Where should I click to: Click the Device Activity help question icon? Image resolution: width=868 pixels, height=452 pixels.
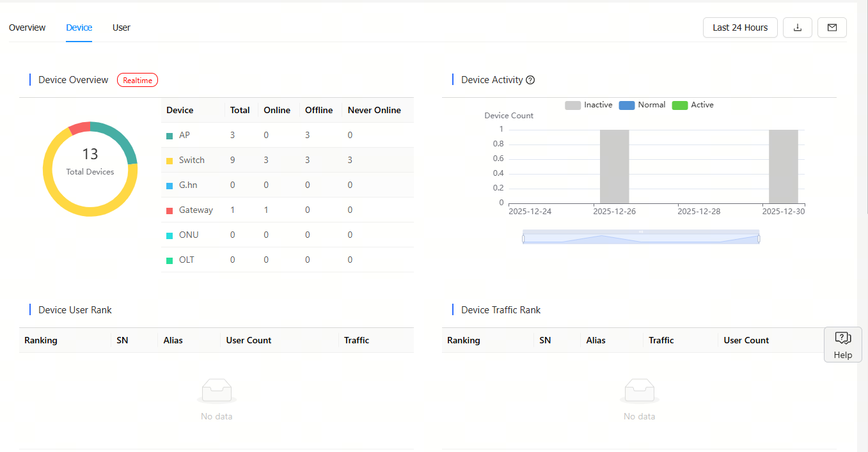[x=530, y=80]
